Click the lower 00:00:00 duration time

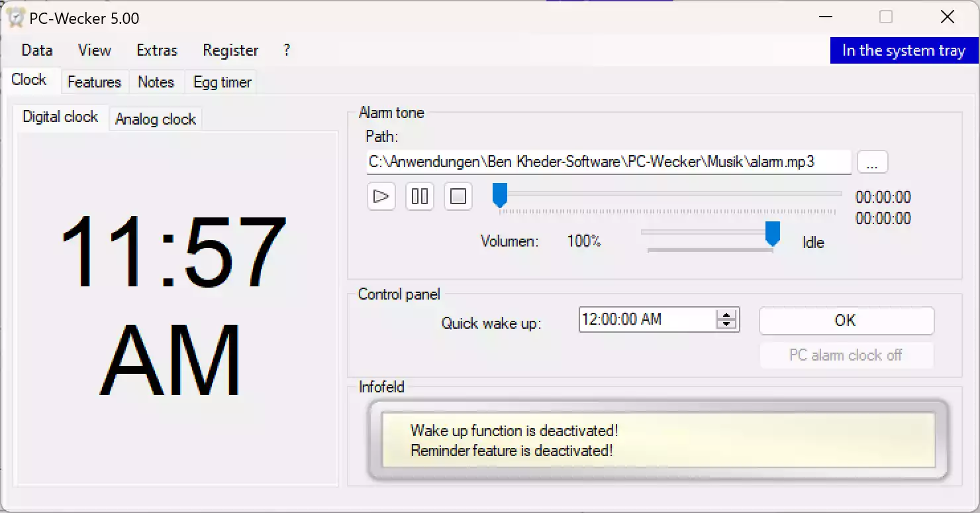pyautogui.click(x=883, y=219)
